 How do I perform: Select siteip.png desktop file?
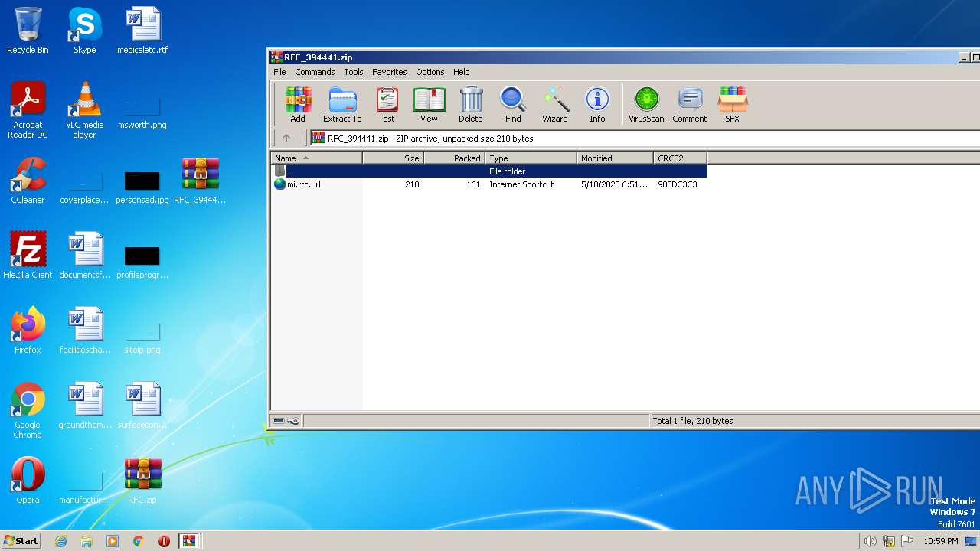142,336
